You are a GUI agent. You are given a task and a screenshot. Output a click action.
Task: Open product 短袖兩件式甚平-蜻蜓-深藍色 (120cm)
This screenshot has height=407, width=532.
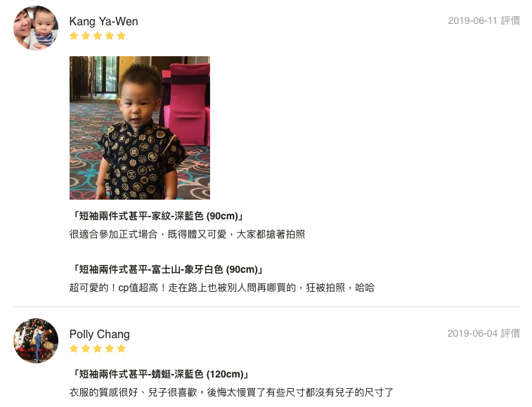tap(161, 374)
